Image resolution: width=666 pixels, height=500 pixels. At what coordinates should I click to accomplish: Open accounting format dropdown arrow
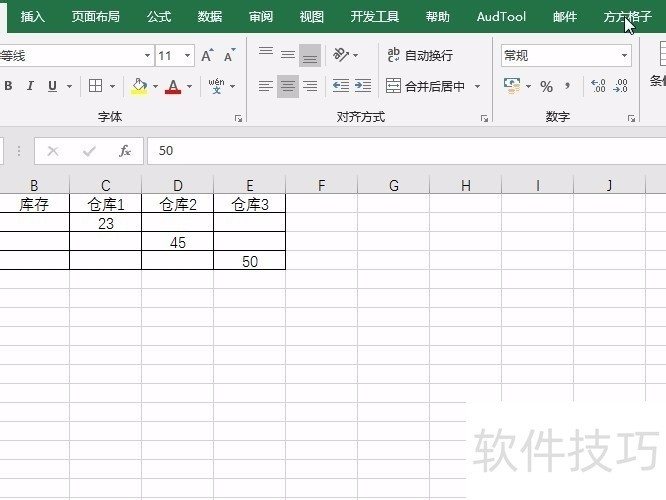coord(528,86)
